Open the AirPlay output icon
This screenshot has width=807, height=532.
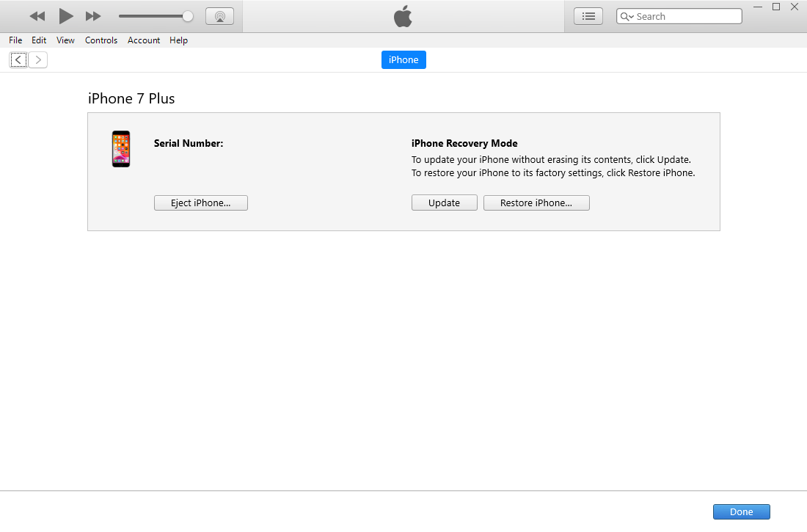(x=219, y=16)
